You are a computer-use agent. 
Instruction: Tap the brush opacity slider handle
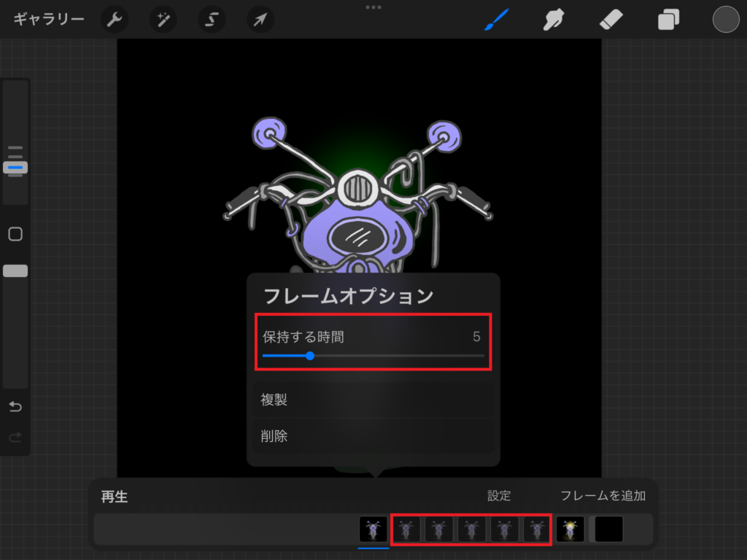click(15, 271)
